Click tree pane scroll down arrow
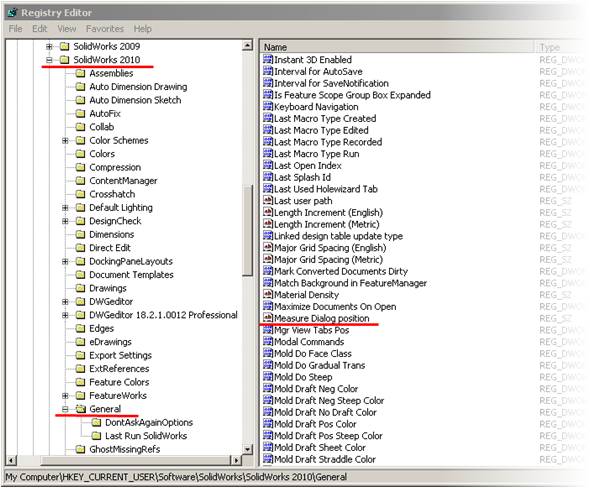The width and height of the screenshot is (590, 488). [247, 449]
